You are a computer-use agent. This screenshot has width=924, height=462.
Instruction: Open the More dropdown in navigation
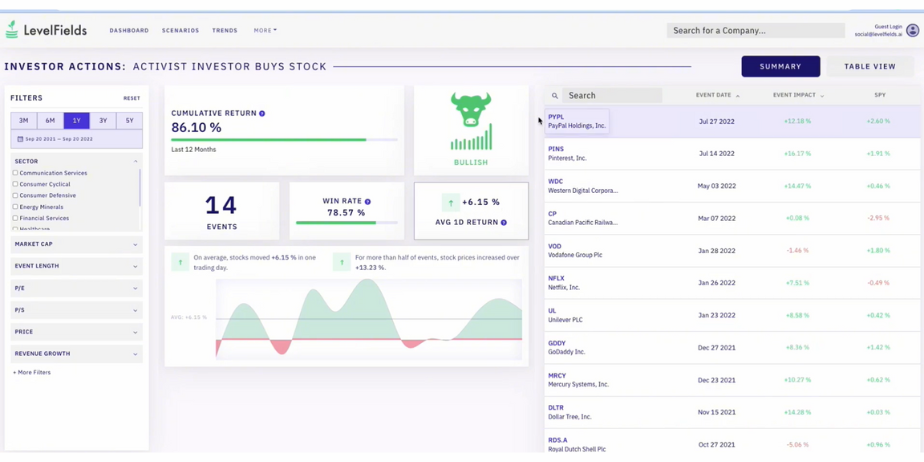pyautogui.click(x=265, y=30)
